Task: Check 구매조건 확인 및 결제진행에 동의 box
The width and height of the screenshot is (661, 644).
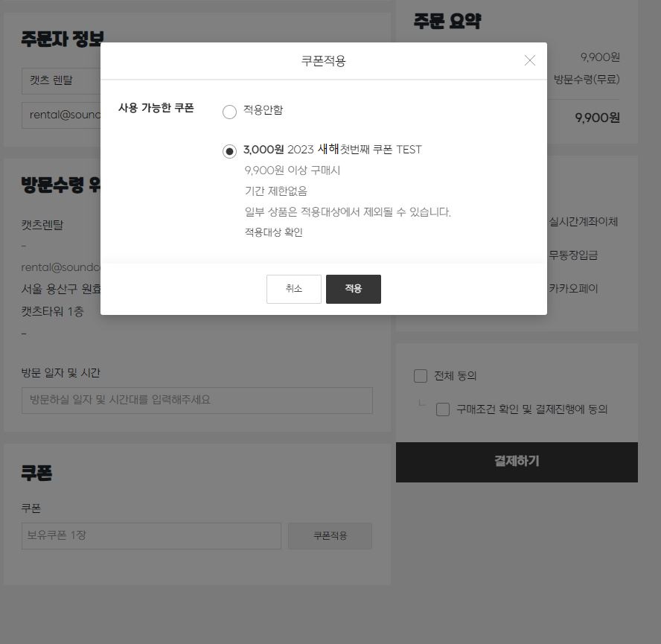Action: click(443, 409)
